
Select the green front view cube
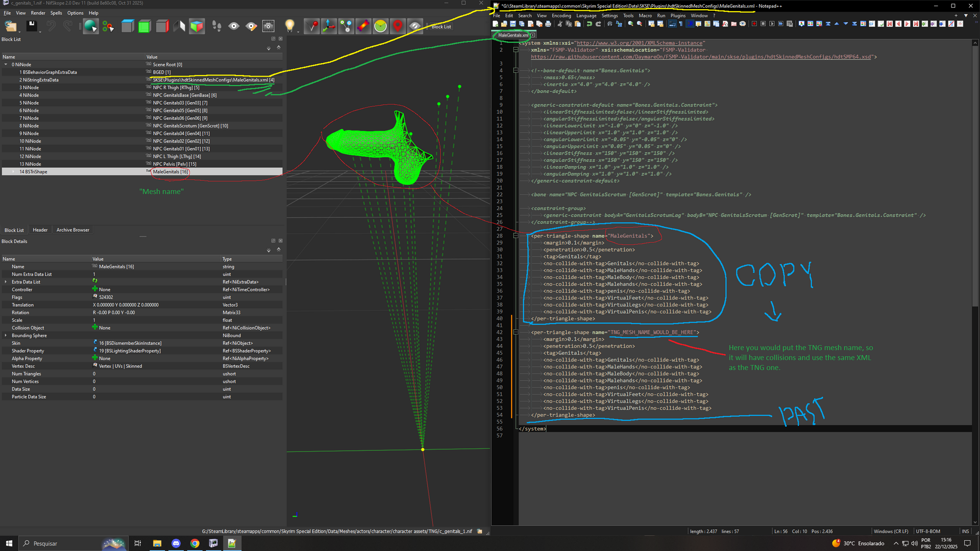pos(144,26)
